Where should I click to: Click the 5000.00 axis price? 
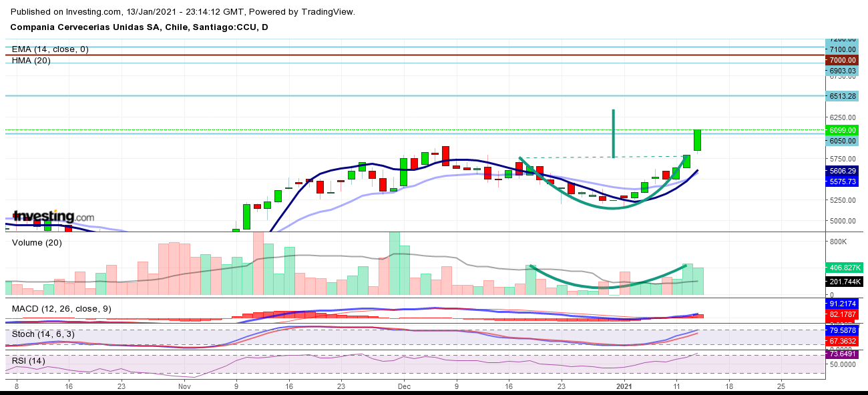click(x=843, y=221)
